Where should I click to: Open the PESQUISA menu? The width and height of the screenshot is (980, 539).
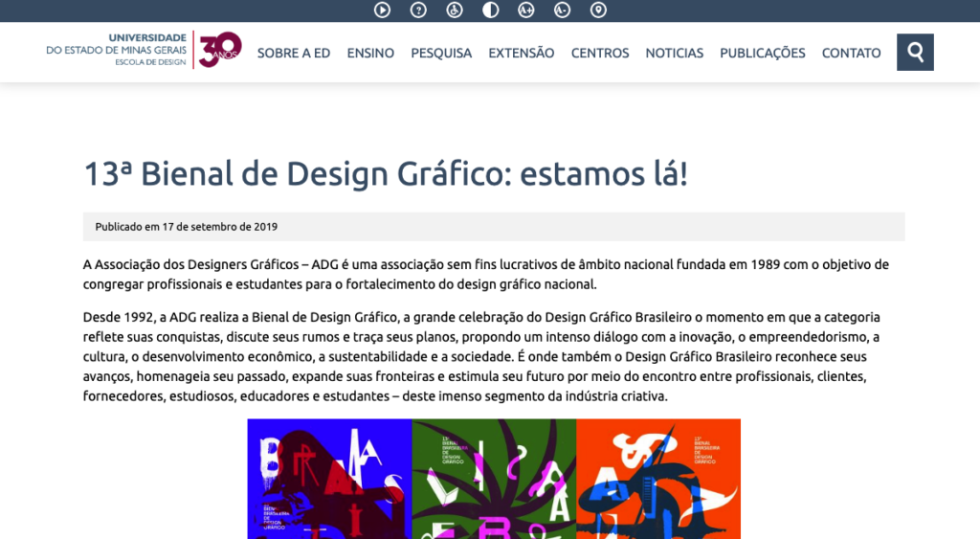tap(441, 54)
